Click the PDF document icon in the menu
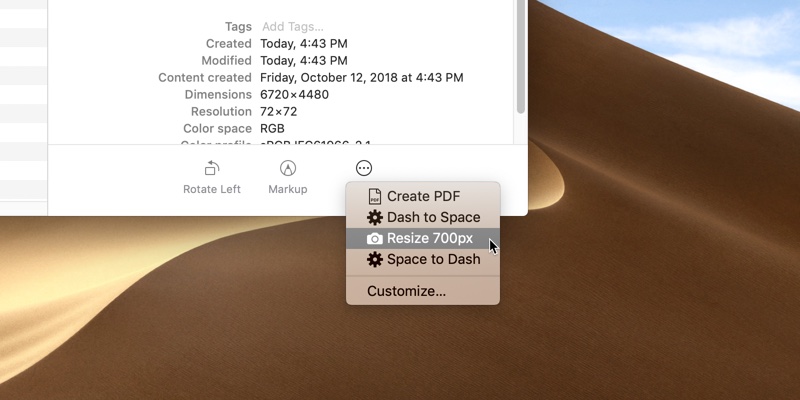 pos(375,197)
